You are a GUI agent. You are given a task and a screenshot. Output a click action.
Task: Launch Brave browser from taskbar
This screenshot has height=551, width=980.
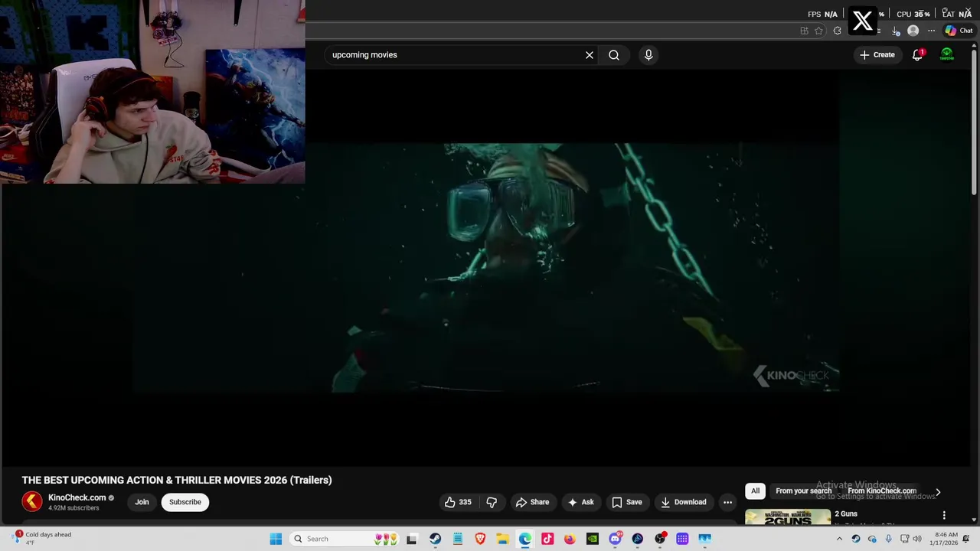480,539
